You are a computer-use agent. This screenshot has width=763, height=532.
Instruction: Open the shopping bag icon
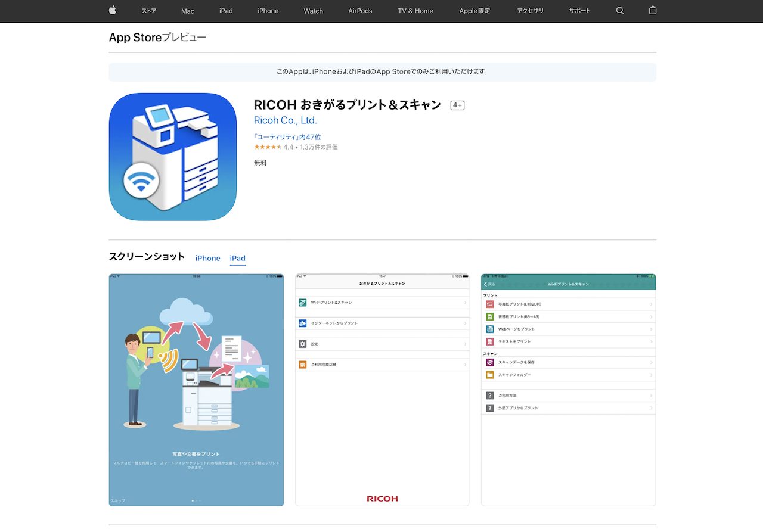(653, 10)
